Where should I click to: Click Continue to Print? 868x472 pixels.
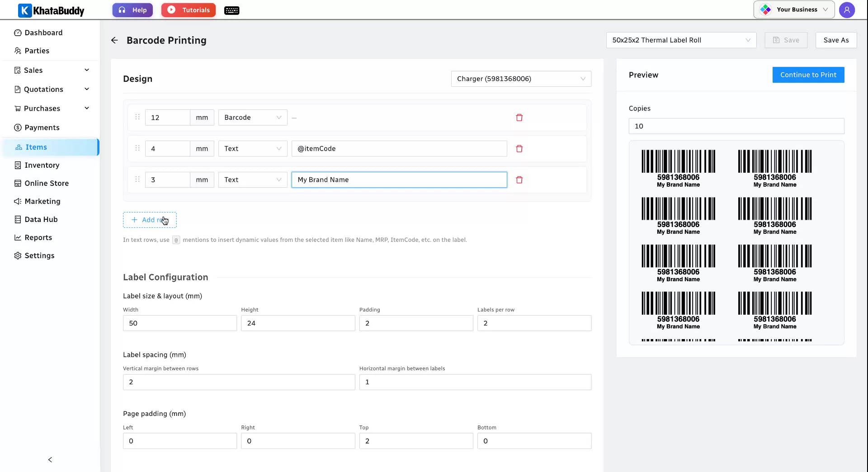pos(808,75)
